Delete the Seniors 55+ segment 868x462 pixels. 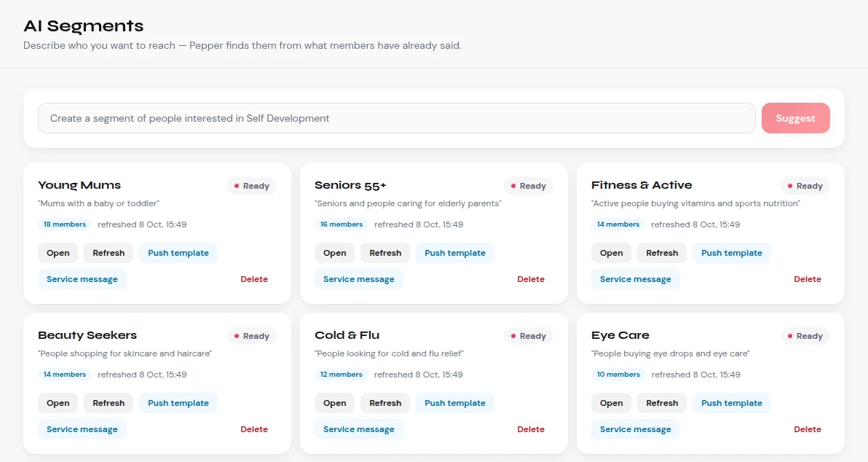[x=531, y=279]
